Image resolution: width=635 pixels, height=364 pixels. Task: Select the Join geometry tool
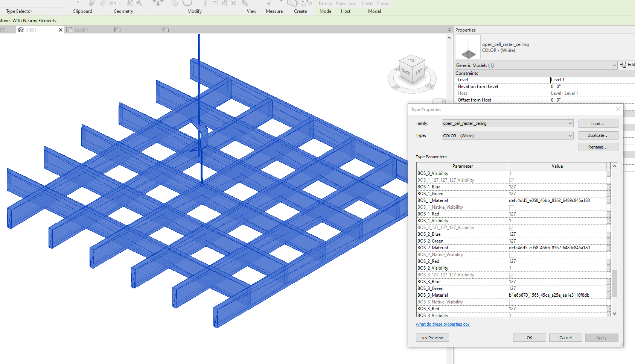point(110,3)
